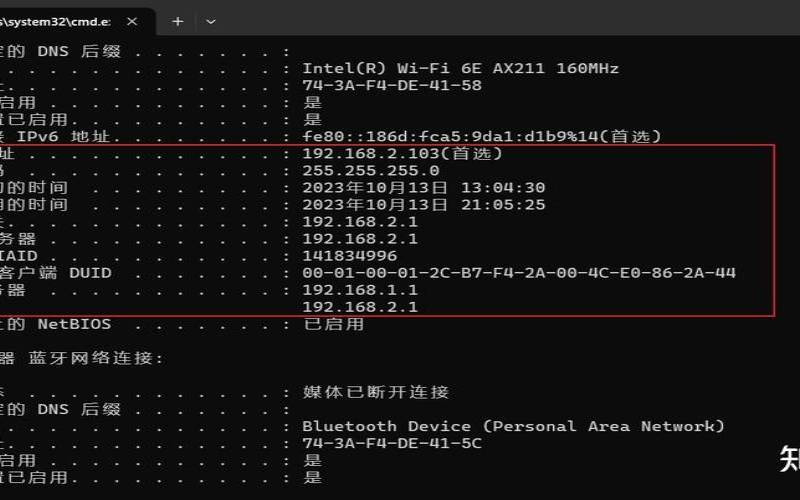Expand the new tab profile dropdown

(x=210, y=20)
